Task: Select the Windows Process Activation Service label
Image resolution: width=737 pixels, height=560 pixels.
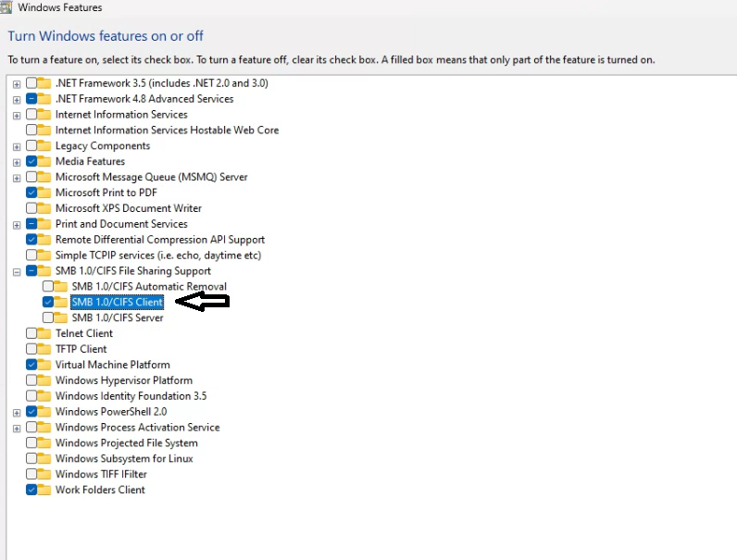Action: tap(138, 427)
